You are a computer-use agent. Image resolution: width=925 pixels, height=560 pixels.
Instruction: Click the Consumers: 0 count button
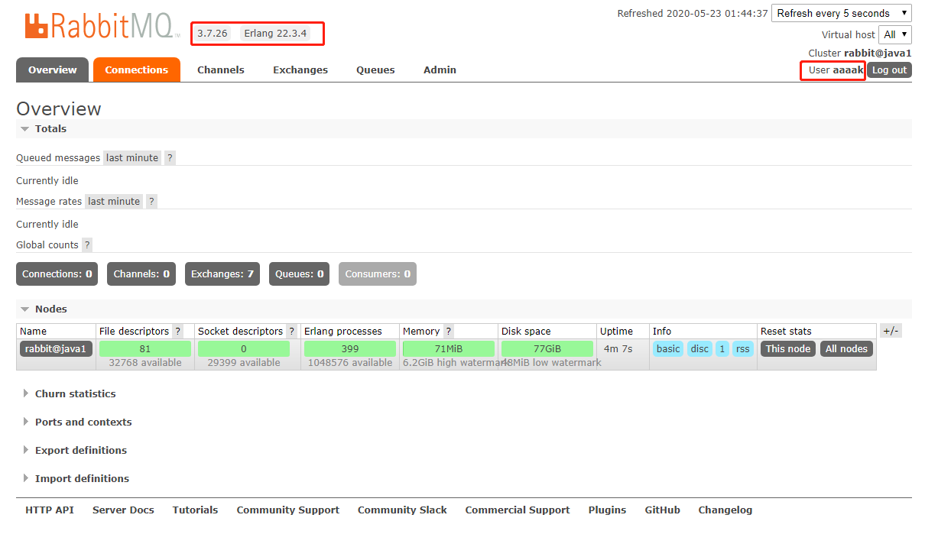coord(378,274)
